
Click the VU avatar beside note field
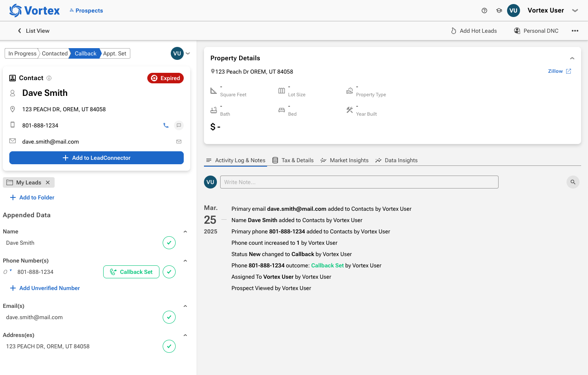[x=210, y=182]
